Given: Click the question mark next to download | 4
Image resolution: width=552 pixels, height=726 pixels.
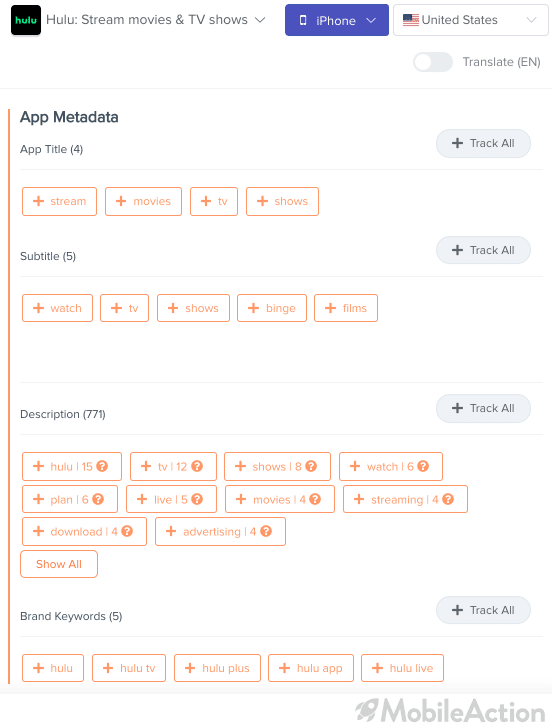Looking at the screenshot, I should point(127,531).
